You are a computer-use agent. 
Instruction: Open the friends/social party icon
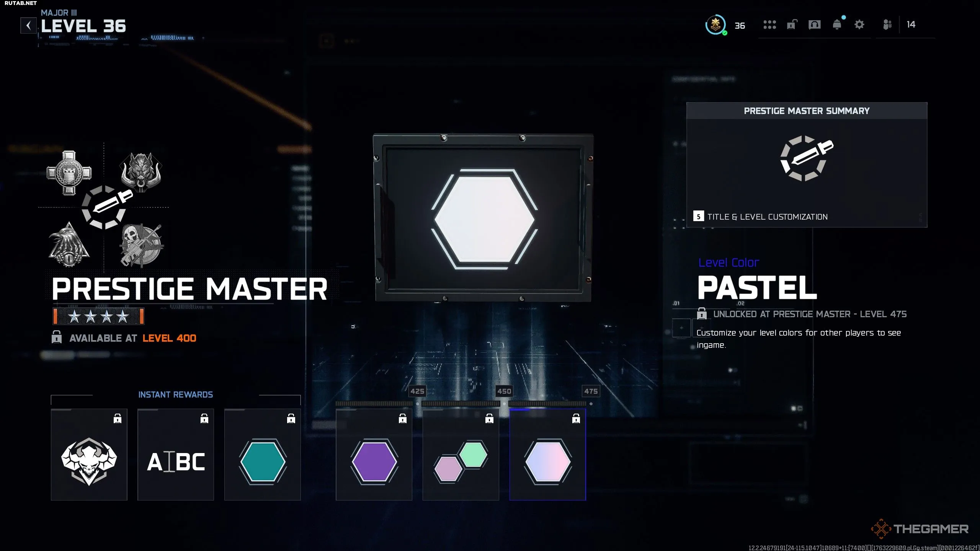pos(887,25)
